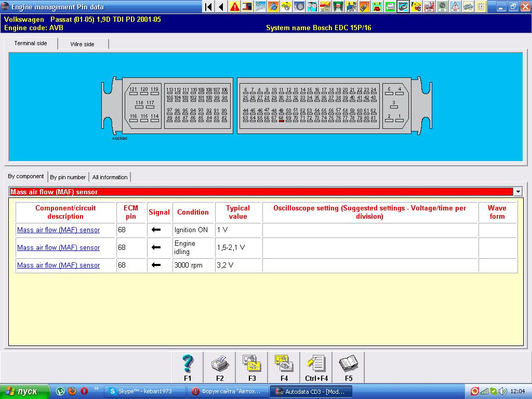Switch to Skype taskbar window
This screenshot has width=532, height=399.
(x=144, y=392)
